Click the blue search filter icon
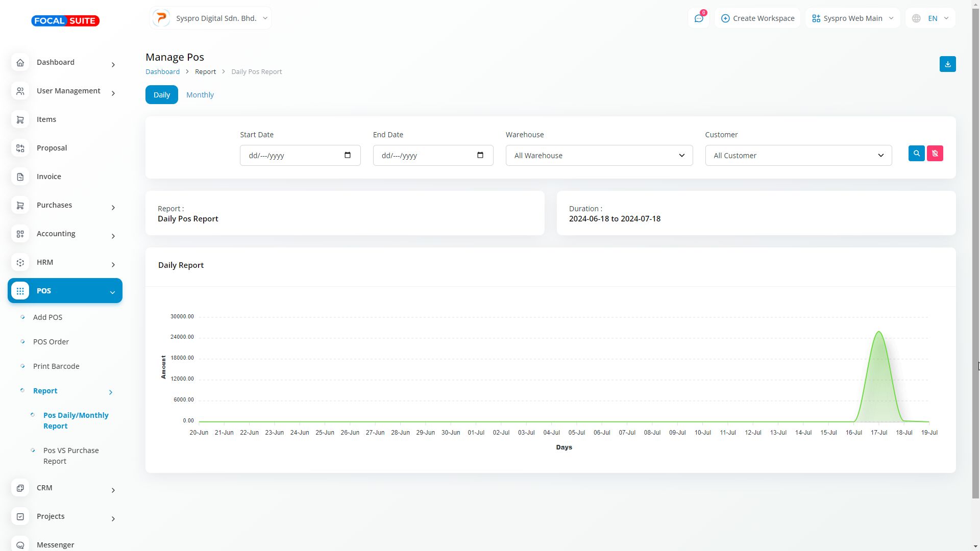The width and height of the screenshot is (980, 551). coord(916,154)
